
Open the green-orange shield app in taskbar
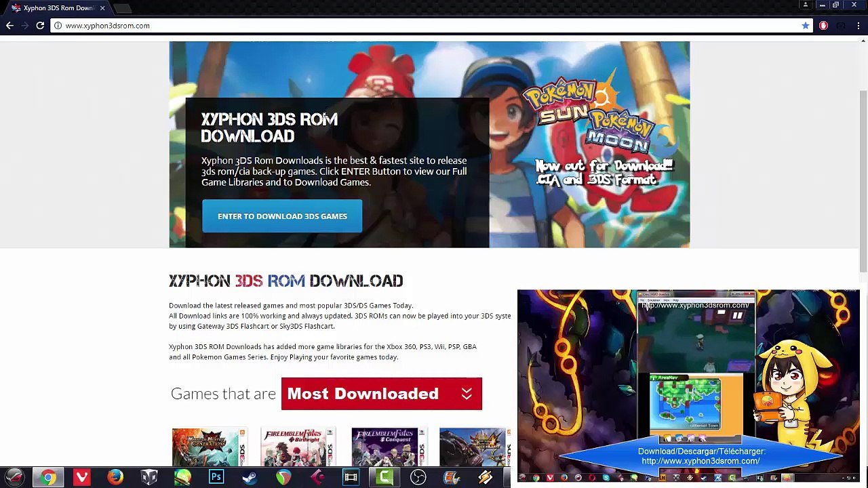coord(283,478)
